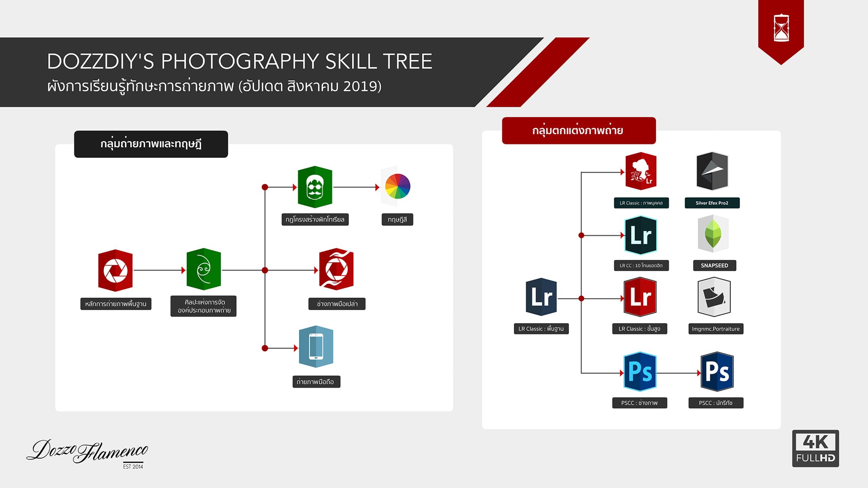
Task: Click the กฎโครงสร้างพิกโทเรียล label
Action: tap(315, 219)
